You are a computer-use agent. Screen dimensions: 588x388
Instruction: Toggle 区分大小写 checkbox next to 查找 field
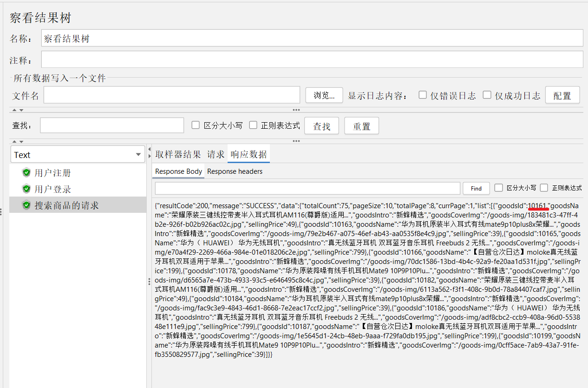click(x=196, y=125)
